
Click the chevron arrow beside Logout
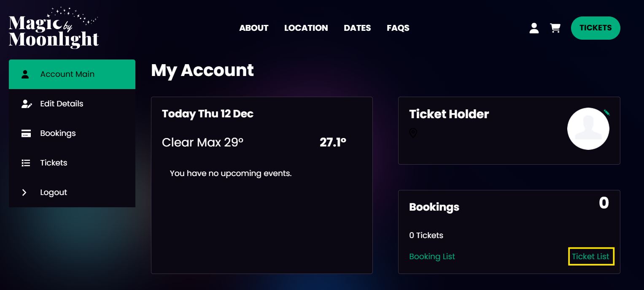24,192
